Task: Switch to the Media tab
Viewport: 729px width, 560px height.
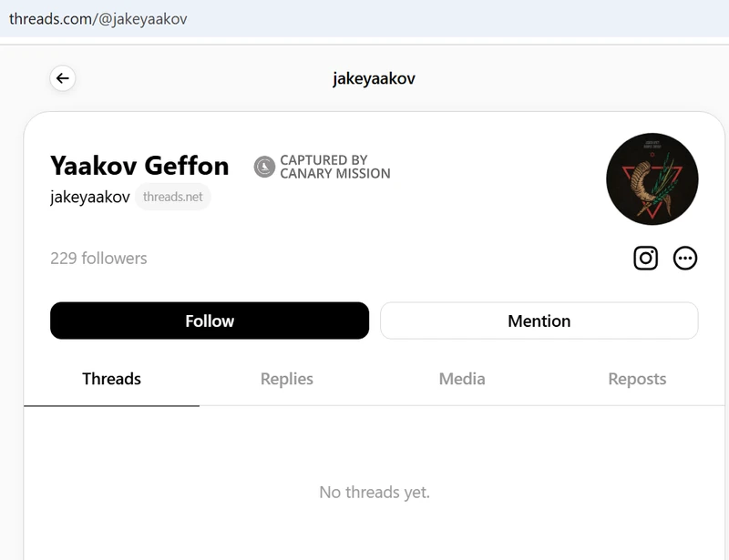Action: (461, 379)
